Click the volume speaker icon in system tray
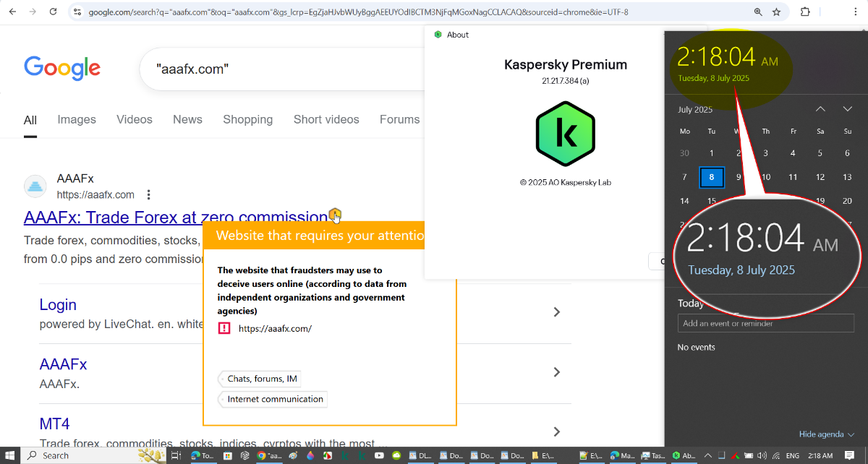The height and width of the screenshot is (464, 868). click(x=761, y=456)
